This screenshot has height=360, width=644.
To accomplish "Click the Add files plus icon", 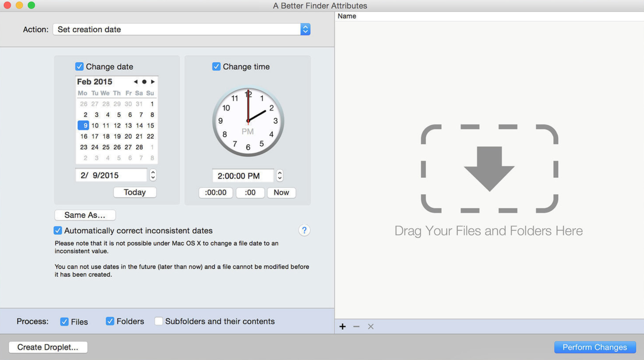I will [x=342, y=326].
